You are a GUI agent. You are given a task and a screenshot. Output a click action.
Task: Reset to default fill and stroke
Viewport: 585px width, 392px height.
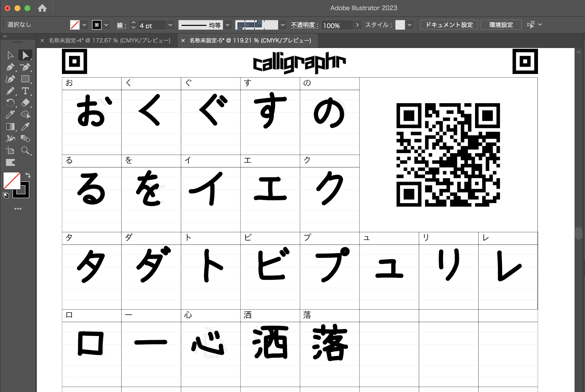(6, 196)
